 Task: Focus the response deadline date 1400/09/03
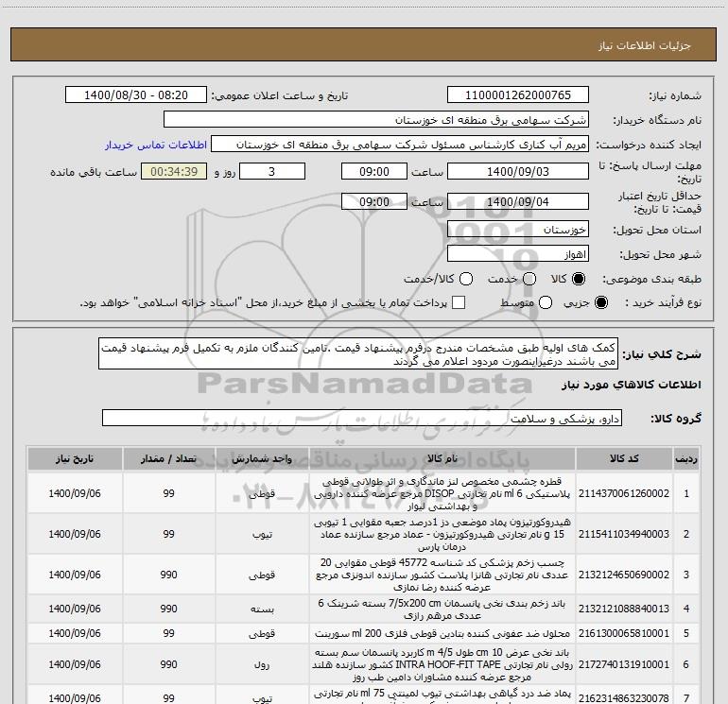[x=517, y=172]
